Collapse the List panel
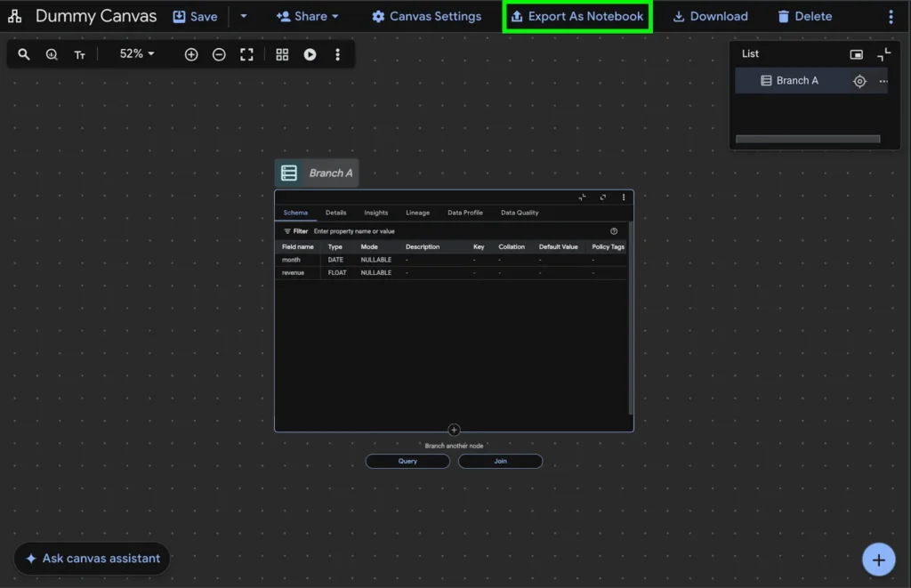 [x=883, y=54]
